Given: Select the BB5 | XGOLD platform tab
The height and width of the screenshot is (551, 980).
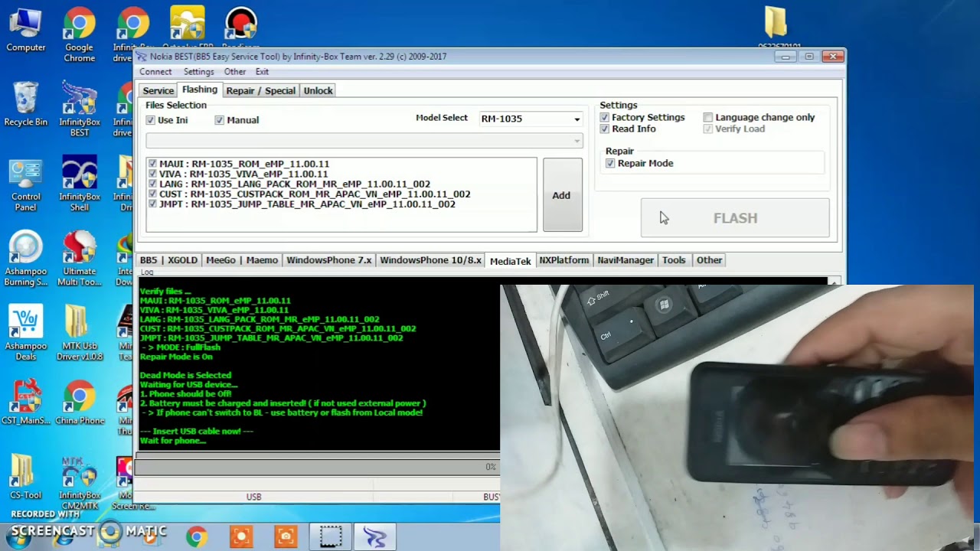Looking at the screenshot, I should pos(168,260).
